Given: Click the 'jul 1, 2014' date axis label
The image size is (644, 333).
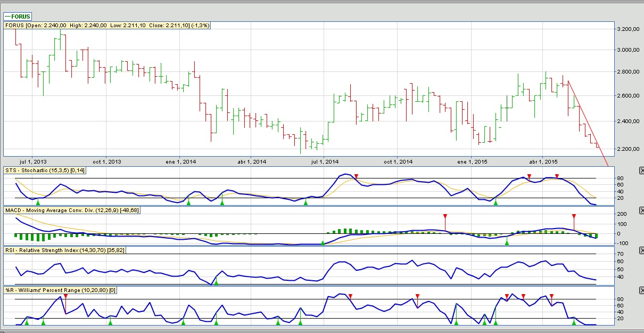Looking at the screenshot, I should pos(325,161).
